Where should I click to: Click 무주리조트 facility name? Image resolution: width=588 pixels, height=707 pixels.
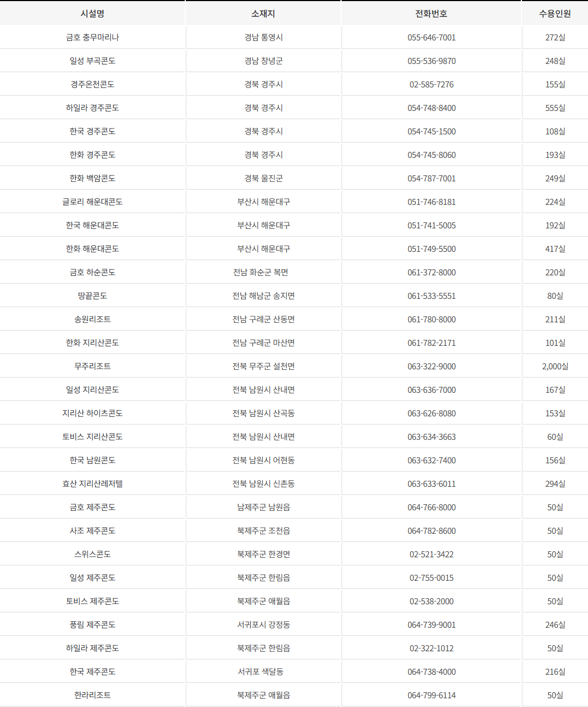click(92, 366)
